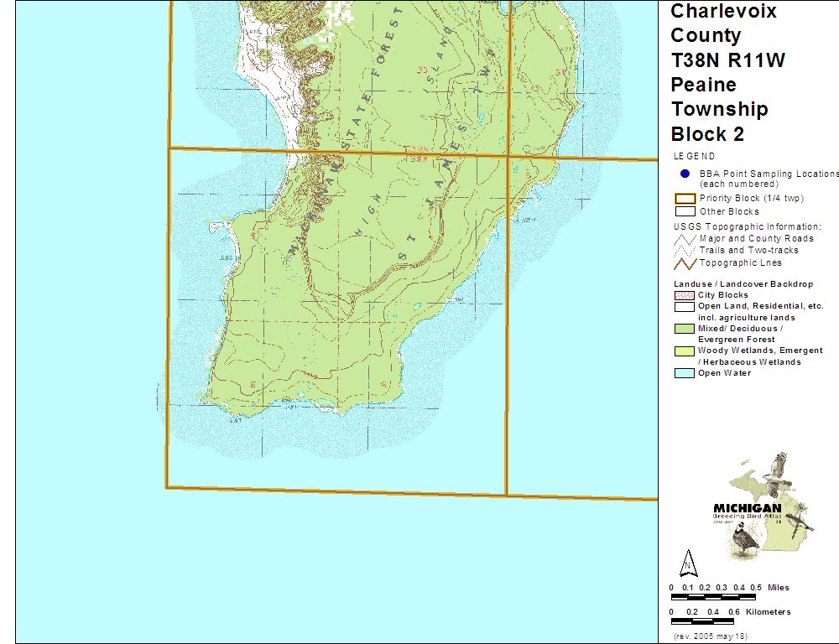The height and width of the screenshot is (644, 839).
Task: Click the City Blocks color swatch
Action: 685,295
